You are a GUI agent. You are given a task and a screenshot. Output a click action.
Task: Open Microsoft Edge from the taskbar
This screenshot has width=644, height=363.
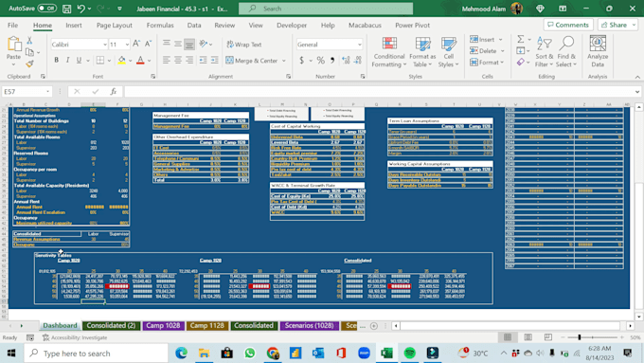(181, 353)
